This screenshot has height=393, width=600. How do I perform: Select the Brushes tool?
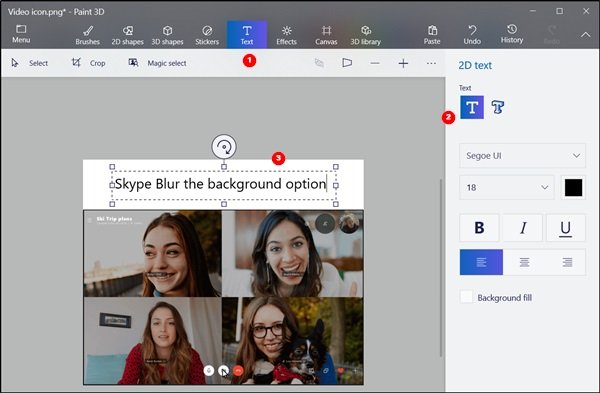click(x=88, y=35)
